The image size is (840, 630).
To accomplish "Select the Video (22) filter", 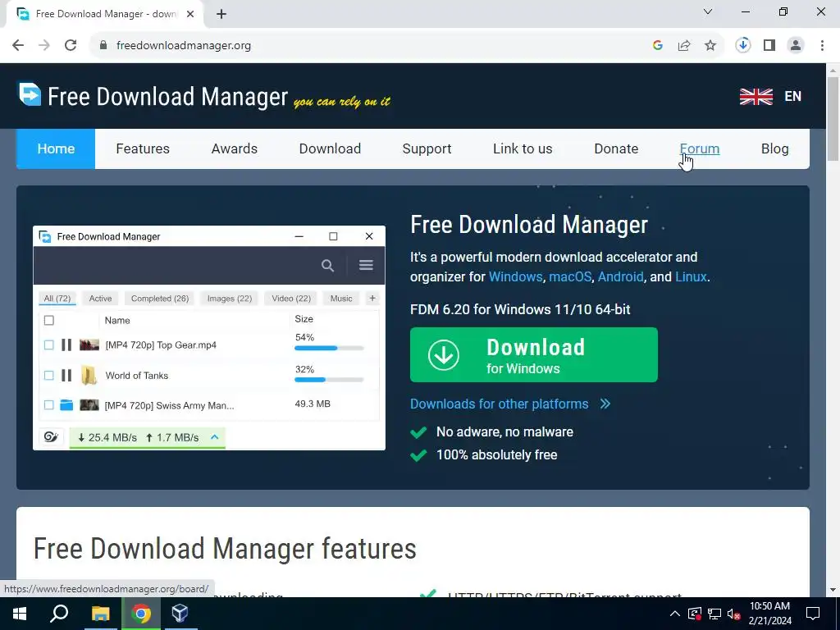I will click(x=291, y=299).
